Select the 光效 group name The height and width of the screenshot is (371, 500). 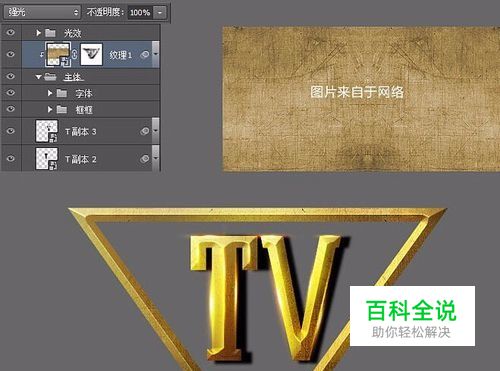[72, 33]
